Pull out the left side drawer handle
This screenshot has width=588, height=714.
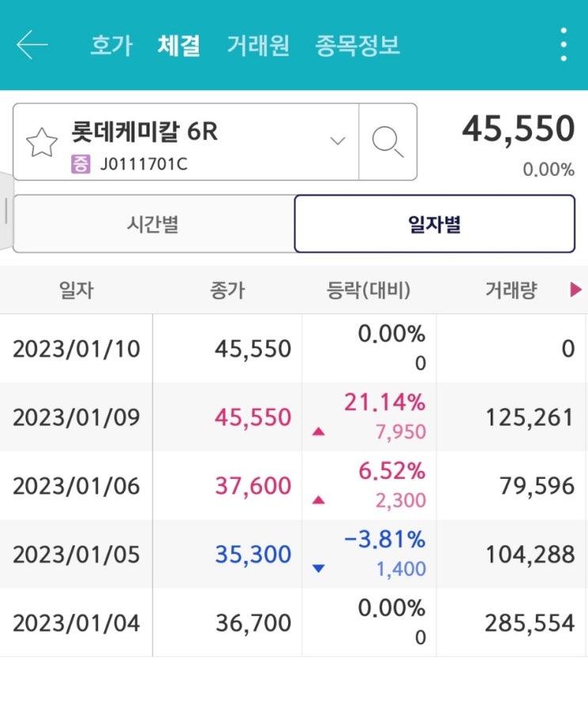[6, 210]
